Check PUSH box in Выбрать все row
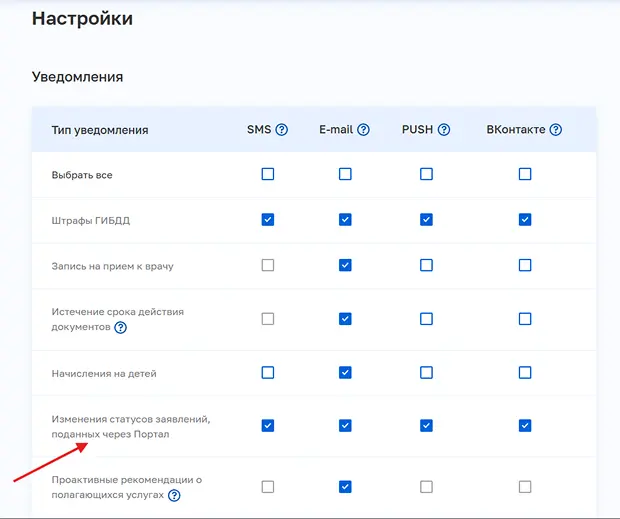This screenshot has width=620, height=519. pyautogui.click(x=426, y=174)
